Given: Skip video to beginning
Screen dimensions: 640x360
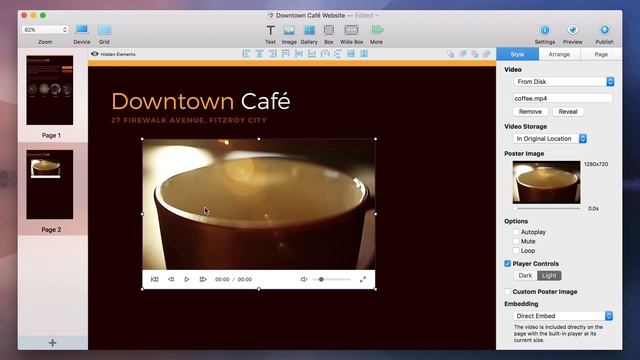Looking at the screenshot, I should pyautogui.click(x=154, y=280).
